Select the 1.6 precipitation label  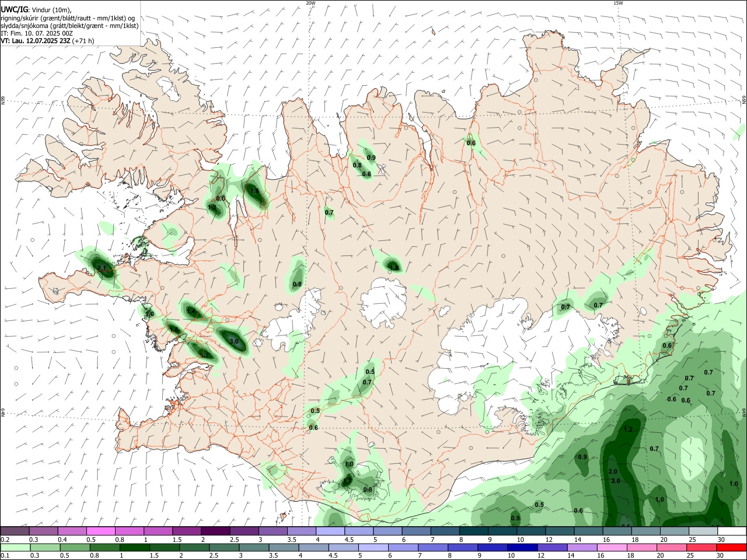point(174,330)
